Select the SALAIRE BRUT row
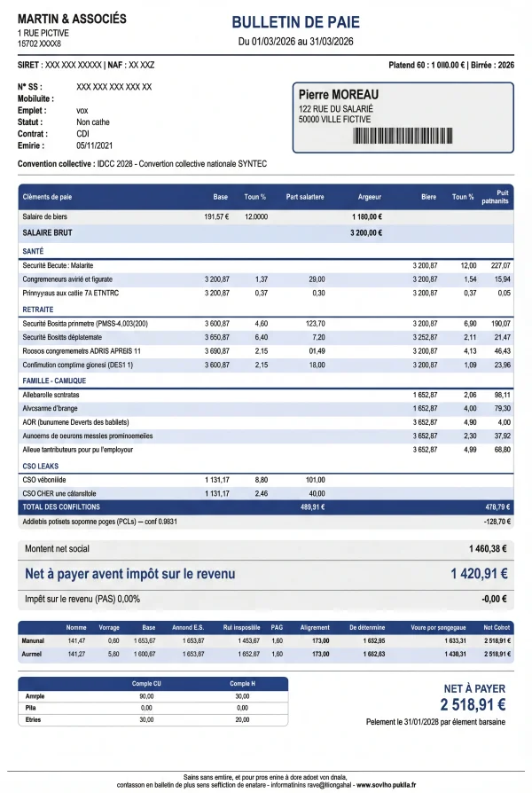 click(266, 233)
